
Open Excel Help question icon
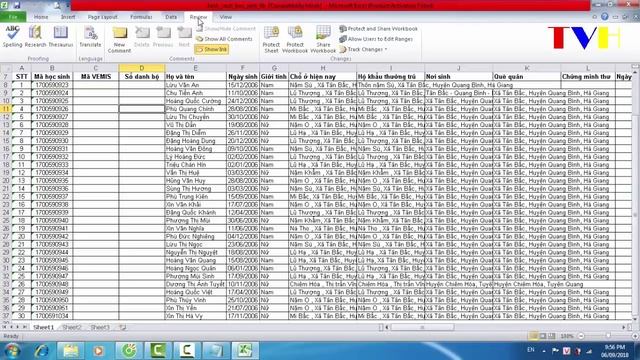(x=604, y=17)
